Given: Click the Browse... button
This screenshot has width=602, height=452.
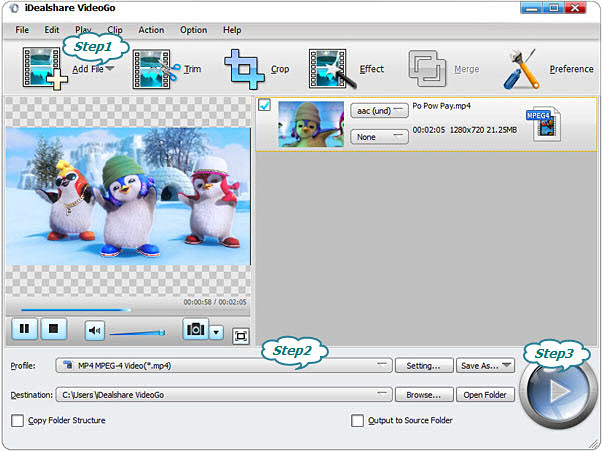Looking at the screenshot, I should pos(424,394).
